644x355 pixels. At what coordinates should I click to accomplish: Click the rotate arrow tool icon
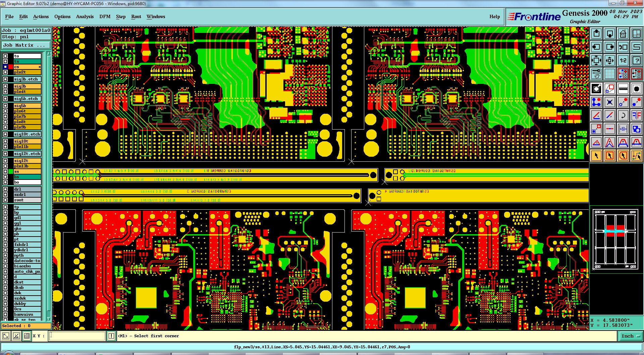[623, 115]
